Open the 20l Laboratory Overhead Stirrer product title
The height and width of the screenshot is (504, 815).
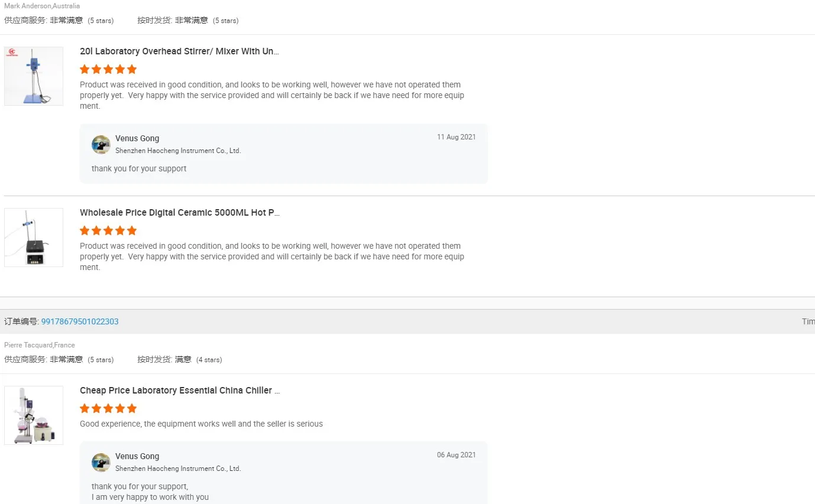point(179,51)
